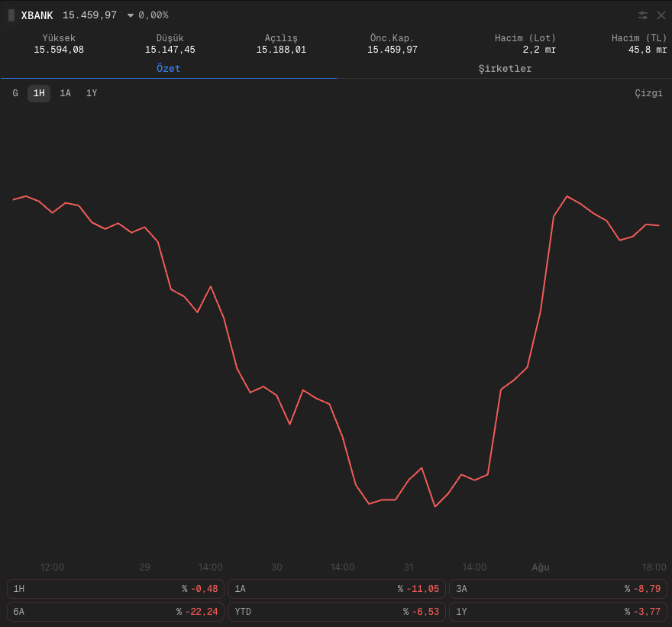672x627 pixels.
Task: Click the 1H performance box showing -0,48
Action: coord(115,588)
